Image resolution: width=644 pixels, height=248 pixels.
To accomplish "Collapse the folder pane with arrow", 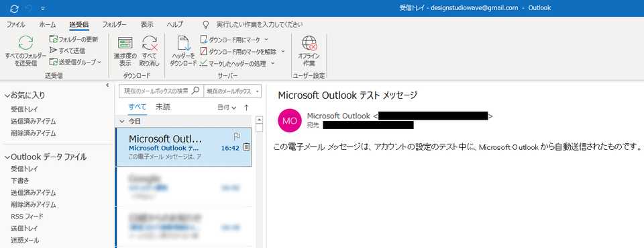I will tap(107, 85).
